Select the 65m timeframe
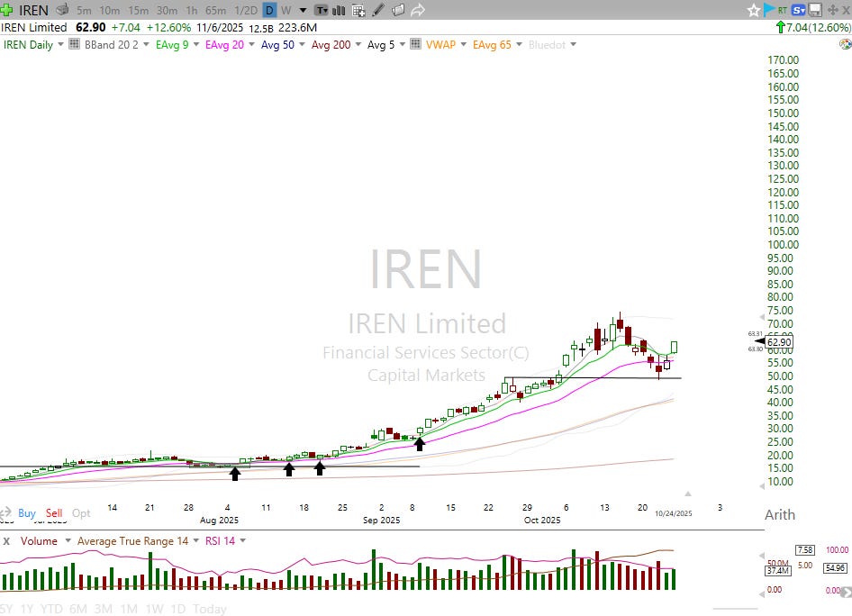Screen dimensions: 852x616 coord(216,10)
